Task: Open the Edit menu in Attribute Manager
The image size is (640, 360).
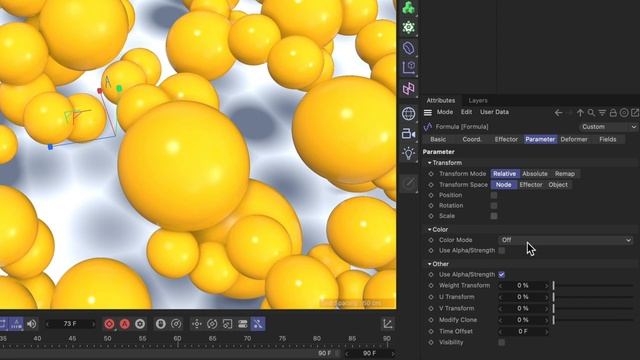Action: click(466, 112)
